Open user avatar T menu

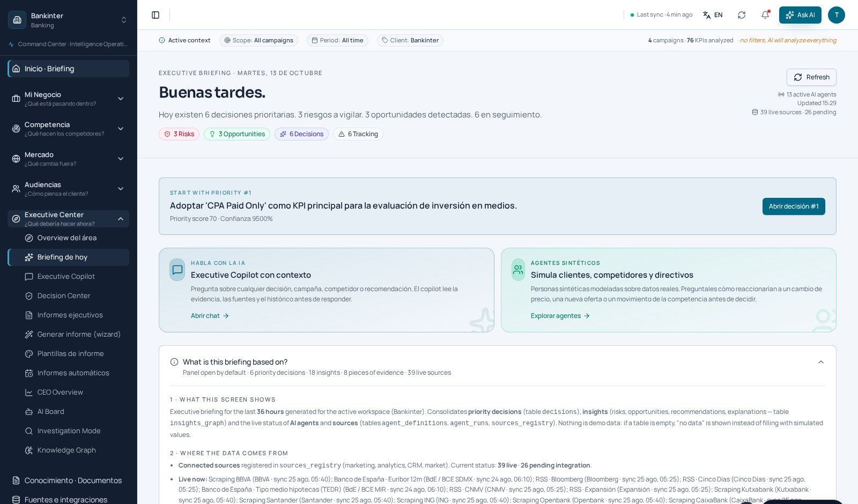coord(837,15)
